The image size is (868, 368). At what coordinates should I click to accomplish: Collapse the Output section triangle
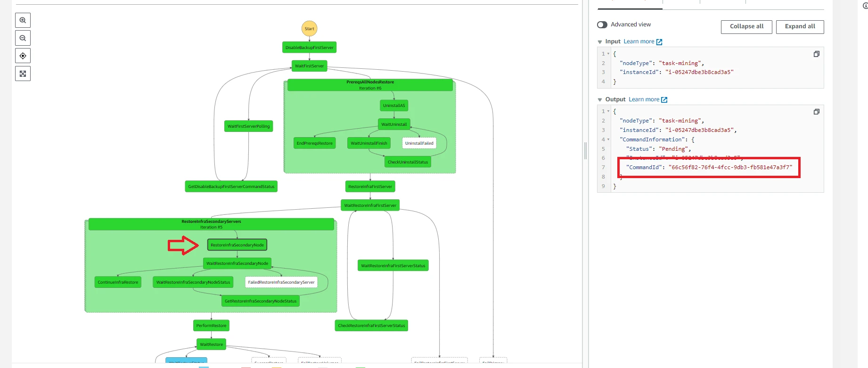600,100
